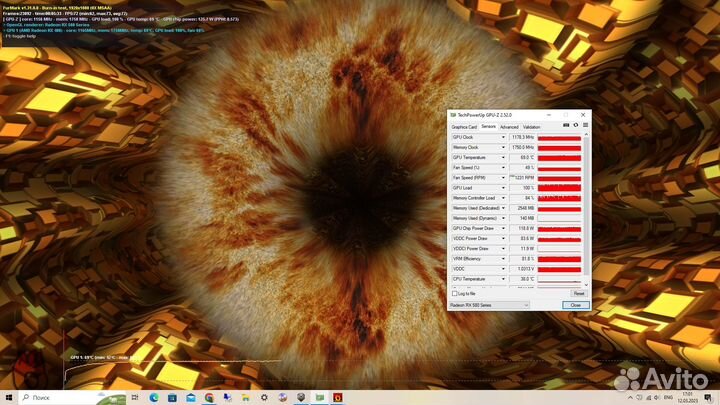Click the Memory Controller Load graph
Screen dimensions: 720x405
coord(559,198)
